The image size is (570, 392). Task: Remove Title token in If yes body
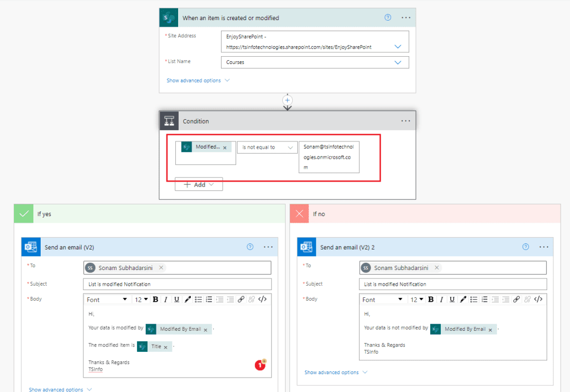pyautogui.click(x=166, y=347)
